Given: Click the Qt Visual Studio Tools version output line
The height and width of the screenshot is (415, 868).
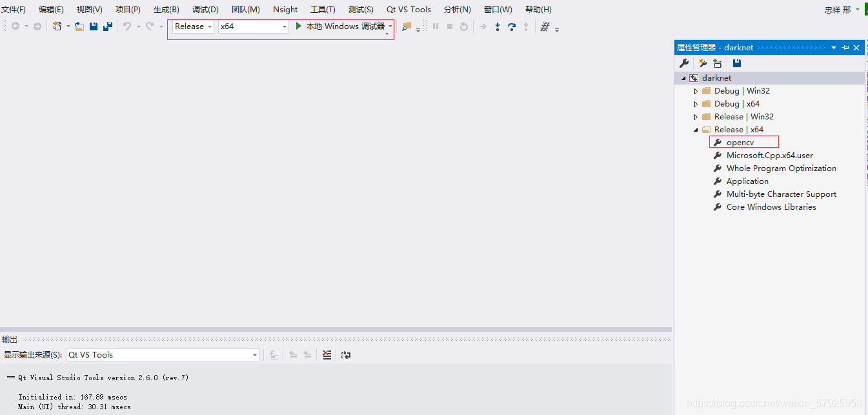Looking at the screenshot, I should coord(98,378).
